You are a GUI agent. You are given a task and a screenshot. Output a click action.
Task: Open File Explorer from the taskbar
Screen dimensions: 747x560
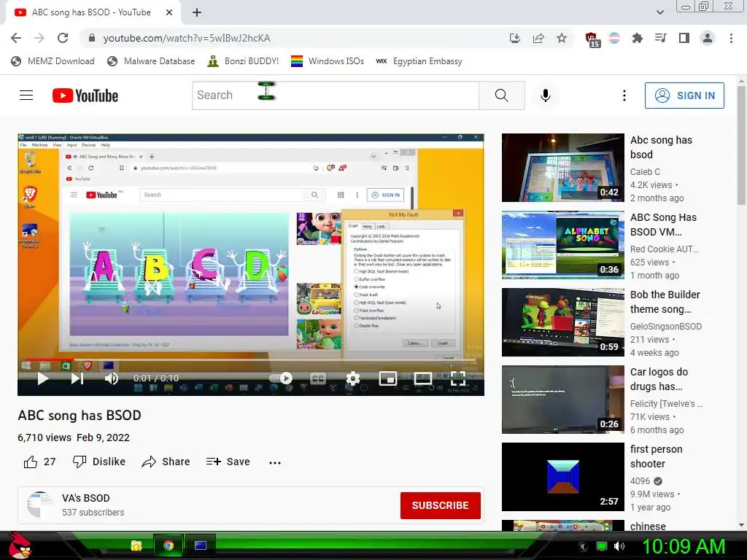[x=136, y=545]
